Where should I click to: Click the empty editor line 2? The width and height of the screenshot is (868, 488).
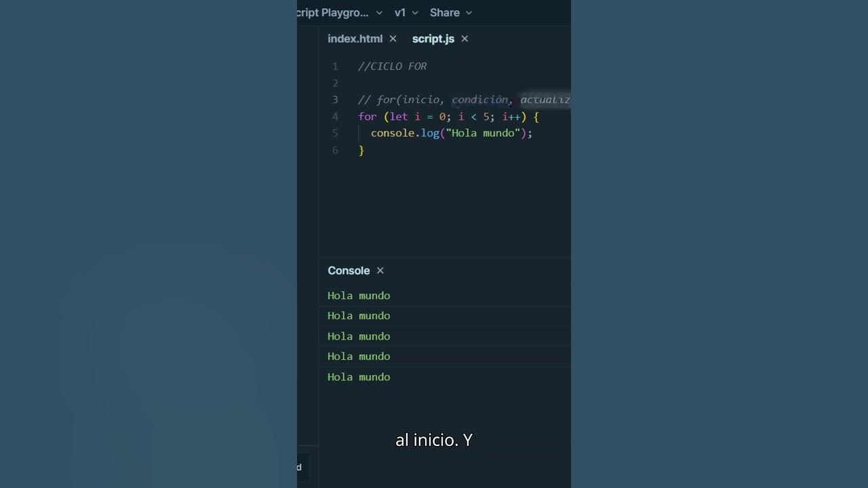pos(464,83)
